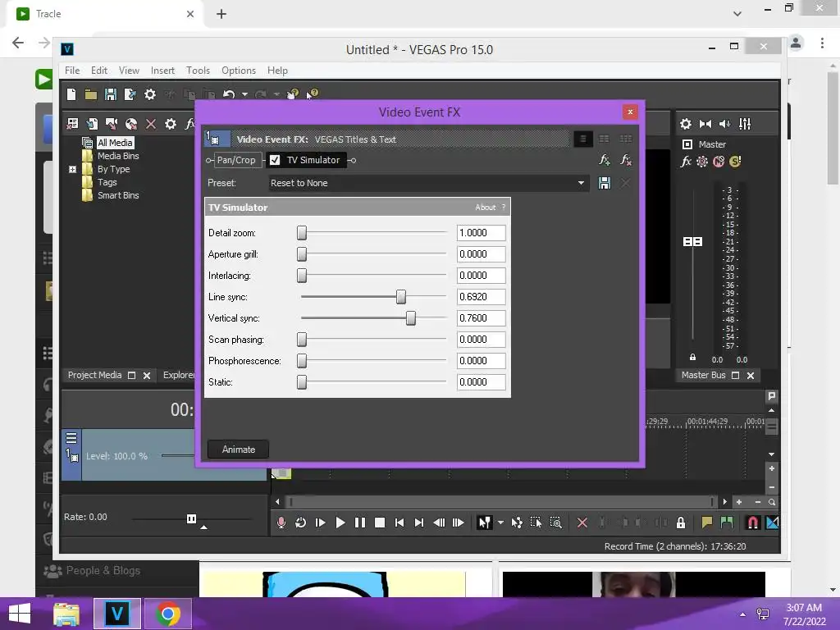The width and height of the screenshot is (840, 630).
Task: Select the Normal Edit tool
Action: [484, 523]
